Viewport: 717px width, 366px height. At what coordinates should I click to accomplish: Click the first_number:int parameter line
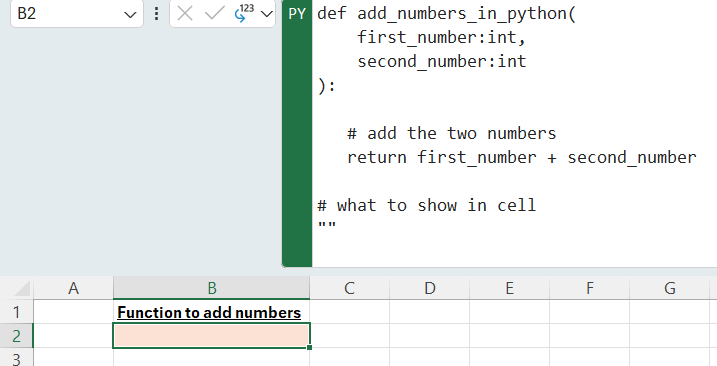point(441,38)
